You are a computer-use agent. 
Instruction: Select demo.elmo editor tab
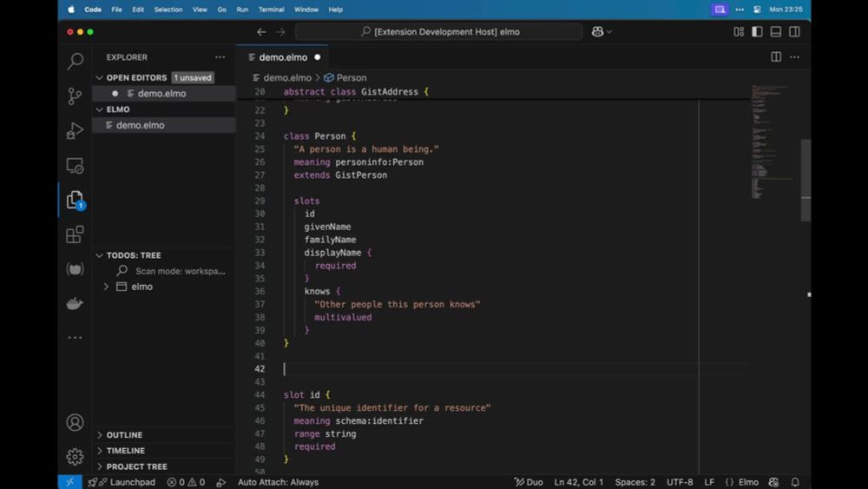click(282, 57)
